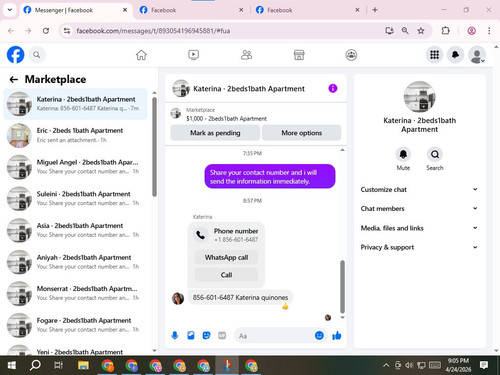The image size is (500, 375).
Task: Choose a sticker icon in composer
Action: 206,335
